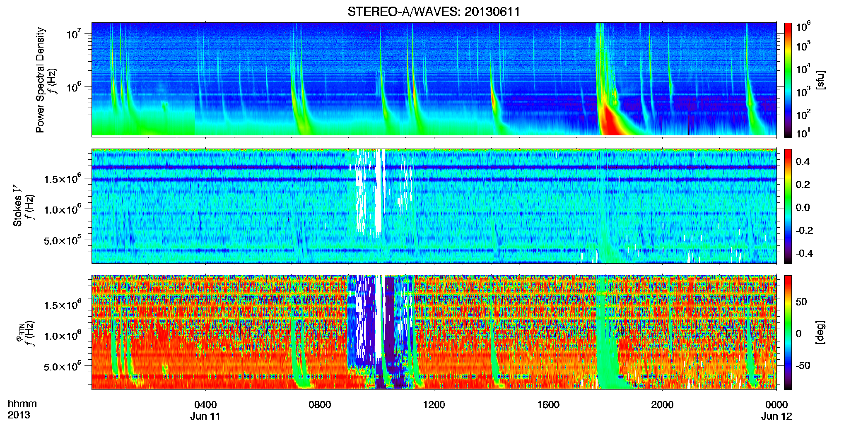
Task: Click the 0400 time axis label
Action: [205, 404]
